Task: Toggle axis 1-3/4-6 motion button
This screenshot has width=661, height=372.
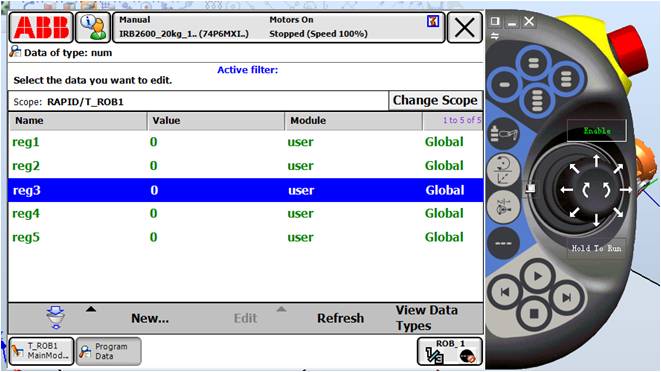Action: 503,207
